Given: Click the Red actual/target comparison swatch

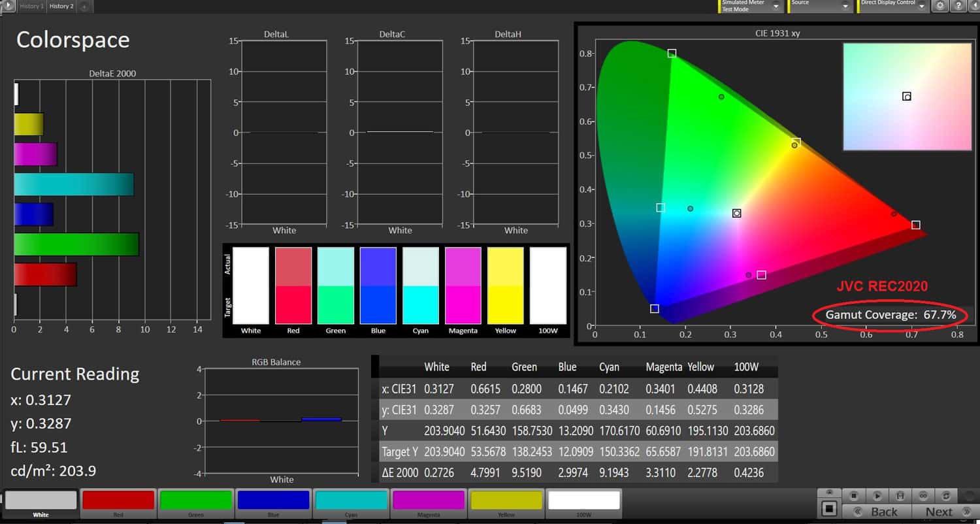Looking at the screenshot, I should (x=293, y=286).
